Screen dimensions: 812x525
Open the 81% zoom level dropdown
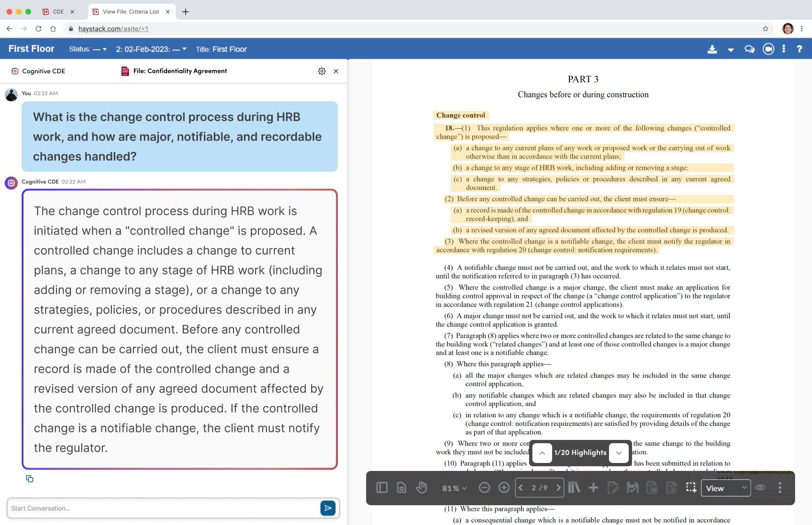(x=454, y=488)
